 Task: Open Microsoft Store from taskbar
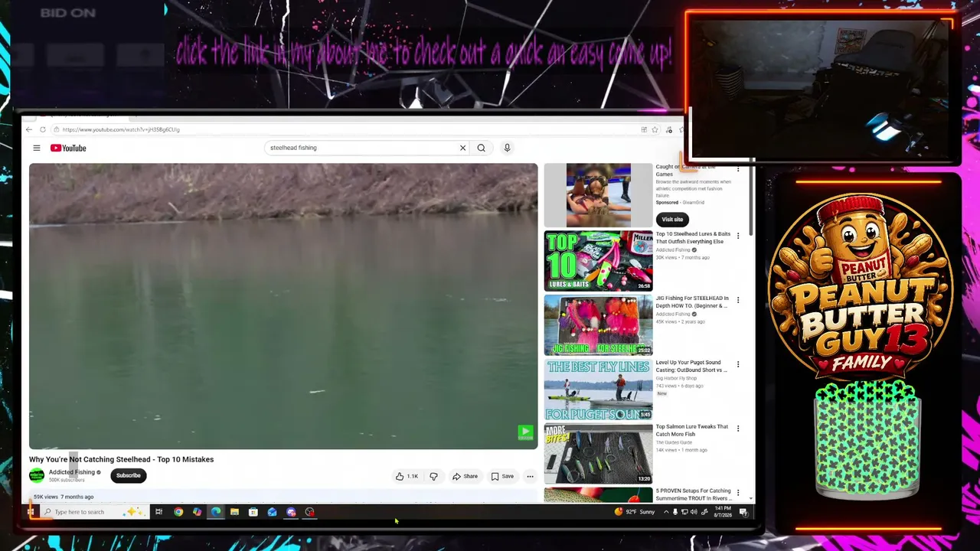point(253,512)
